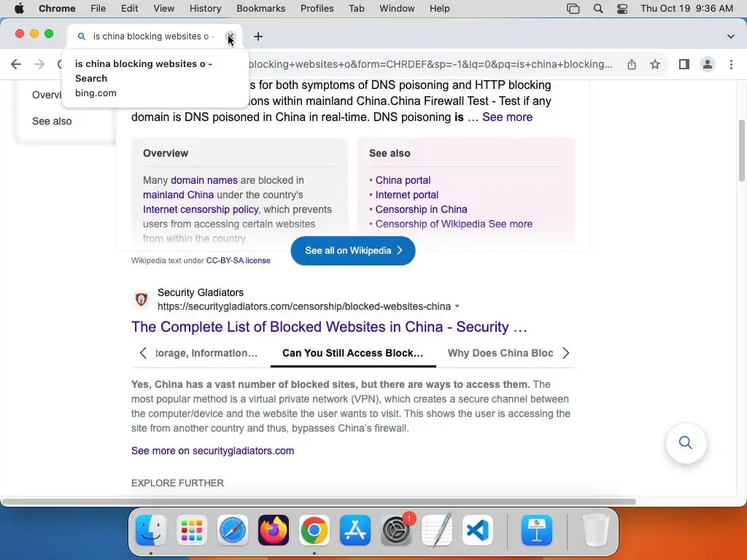Open Complete List of Blocked Websites result

pyautogui.click(x=329, y=327)
